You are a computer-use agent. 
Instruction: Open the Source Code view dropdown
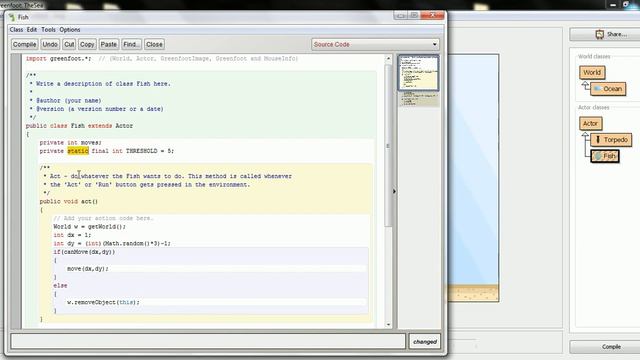[x=376, y=44]
